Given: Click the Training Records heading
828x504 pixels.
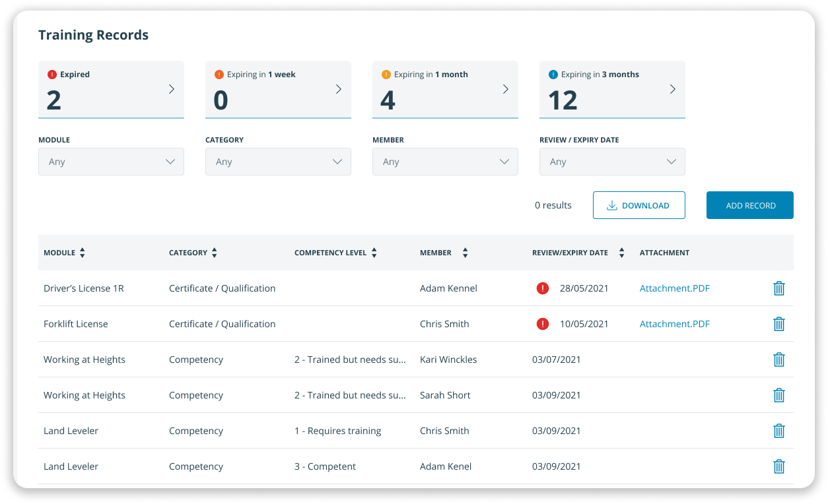Looking at the screenshot, I should point(93,35).
